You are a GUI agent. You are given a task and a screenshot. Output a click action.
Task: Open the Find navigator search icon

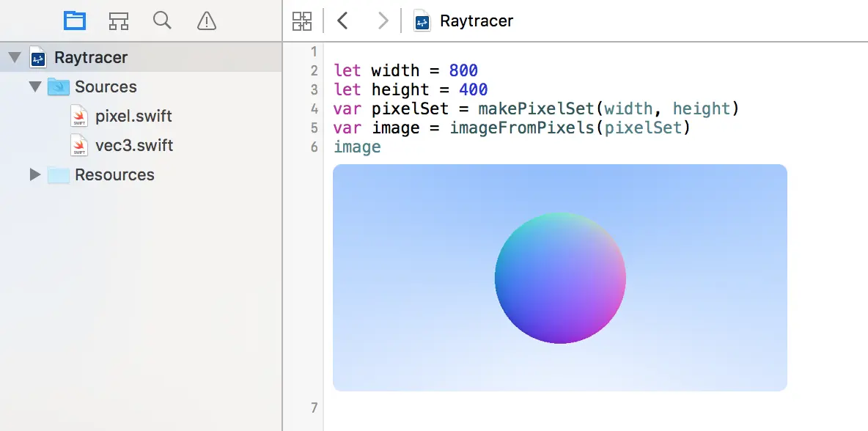click(x=162, y=21)
